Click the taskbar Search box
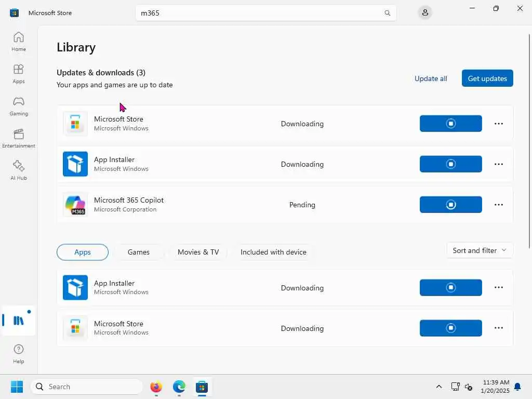Screen dimensions: 532x399 coord(87,387)
